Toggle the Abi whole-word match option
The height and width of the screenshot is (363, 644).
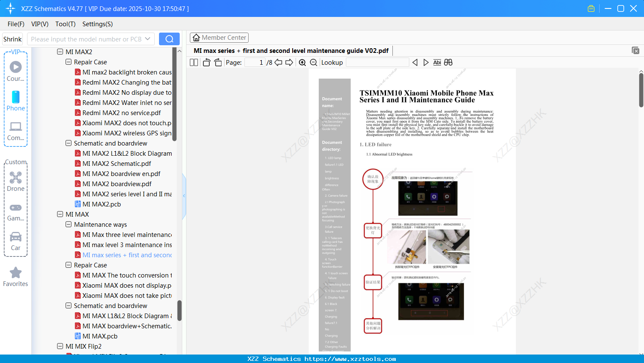coord(437,62)
